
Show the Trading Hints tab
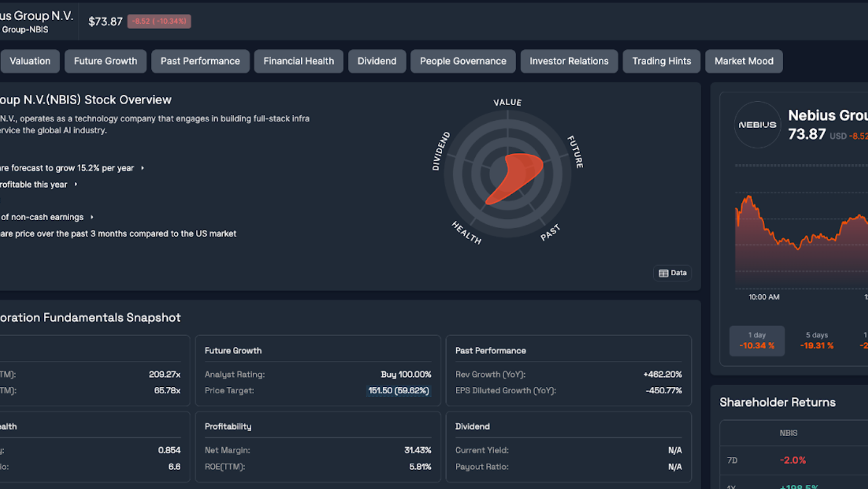661,61
